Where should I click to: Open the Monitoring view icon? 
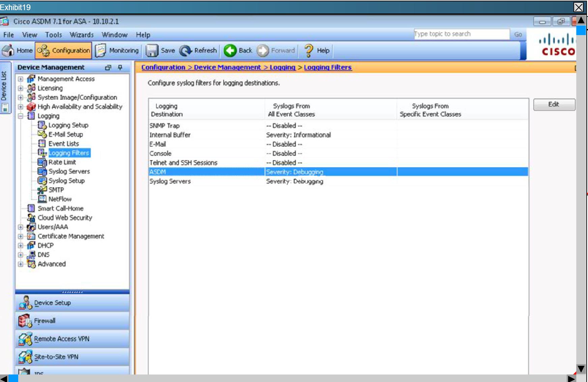tap(101, 51)
